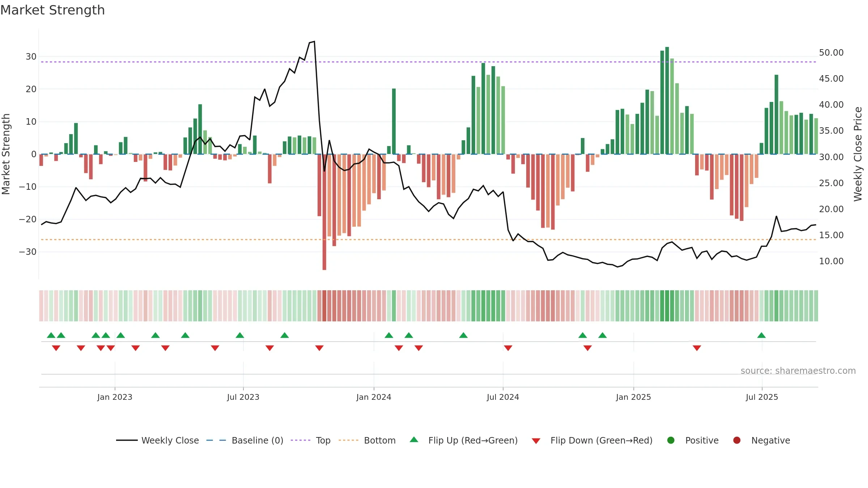Click the tallest green bar above 30
This screenshot has height=488, width=868.
click(x=667, y=100)
